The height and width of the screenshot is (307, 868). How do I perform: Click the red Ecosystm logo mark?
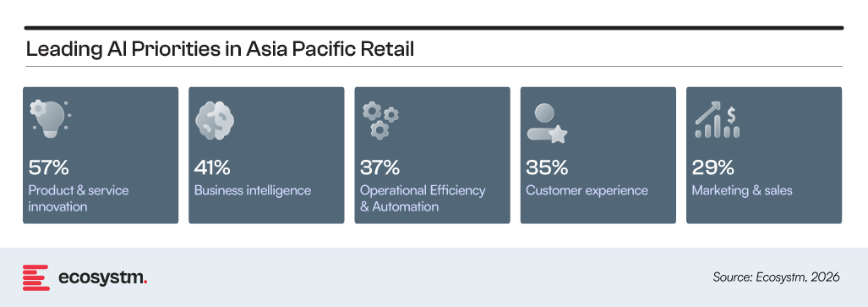tap(36, 277)
